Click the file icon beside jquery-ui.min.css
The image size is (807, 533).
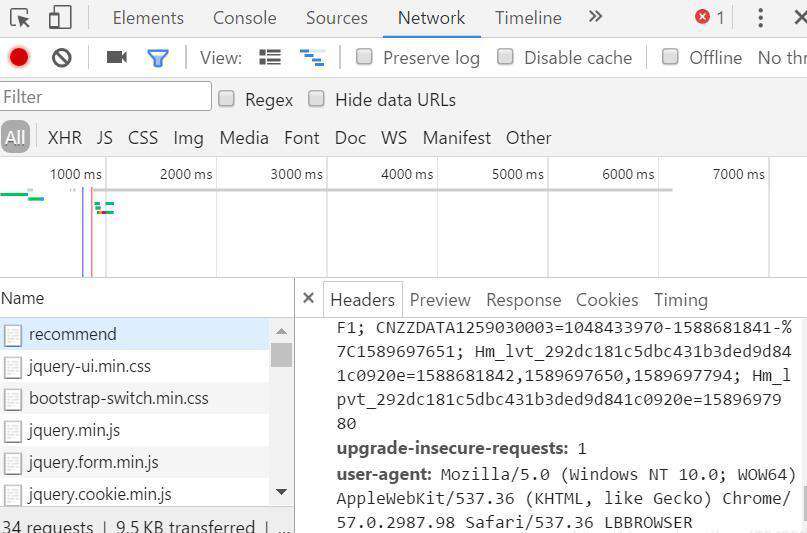tap(12, 367)
